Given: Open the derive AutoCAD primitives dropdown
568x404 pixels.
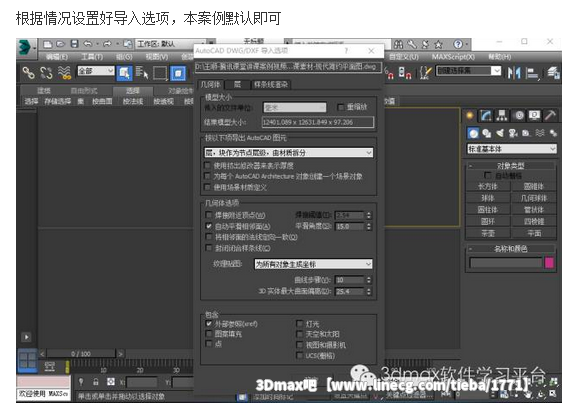Looking at the screenshot, I should click(x=289, y=153).
